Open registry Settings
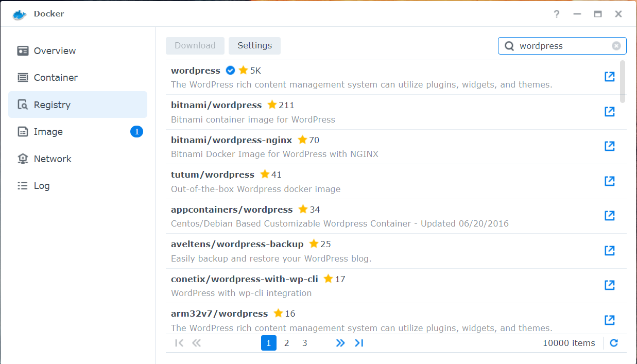The width and height of the screenshot is (637, 364). [x=254, y=46]
